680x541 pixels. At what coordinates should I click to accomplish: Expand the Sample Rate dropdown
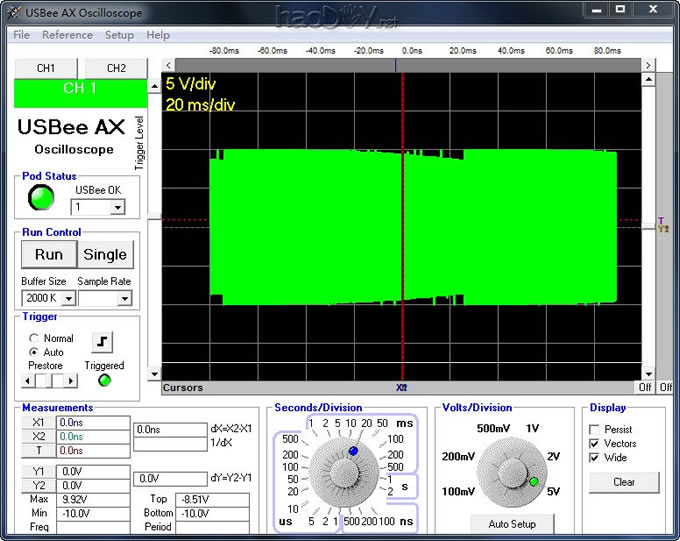click(124, 298)
